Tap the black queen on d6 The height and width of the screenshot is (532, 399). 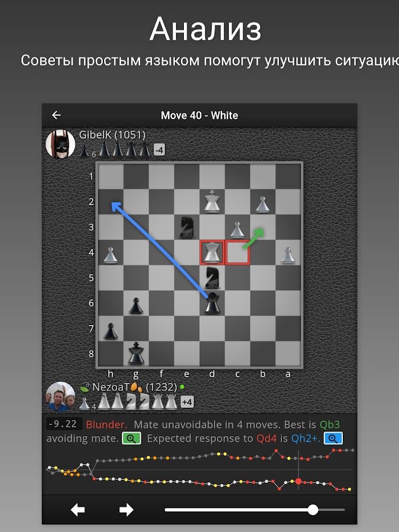coord(212,303)
